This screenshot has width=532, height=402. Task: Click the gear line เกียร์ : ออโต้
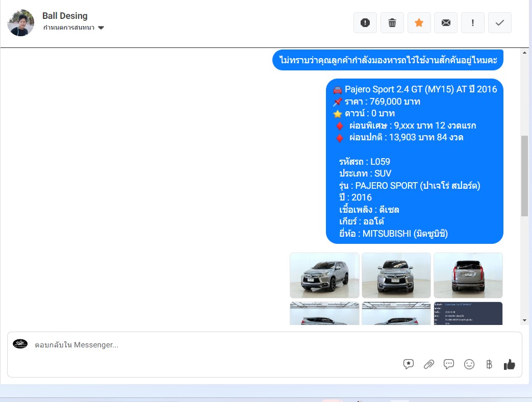362,222
